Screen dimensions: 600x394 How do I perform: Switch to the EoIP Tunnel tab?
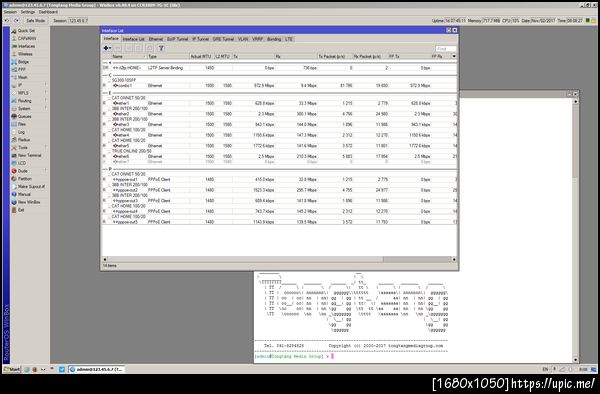(x=178, y=39)
